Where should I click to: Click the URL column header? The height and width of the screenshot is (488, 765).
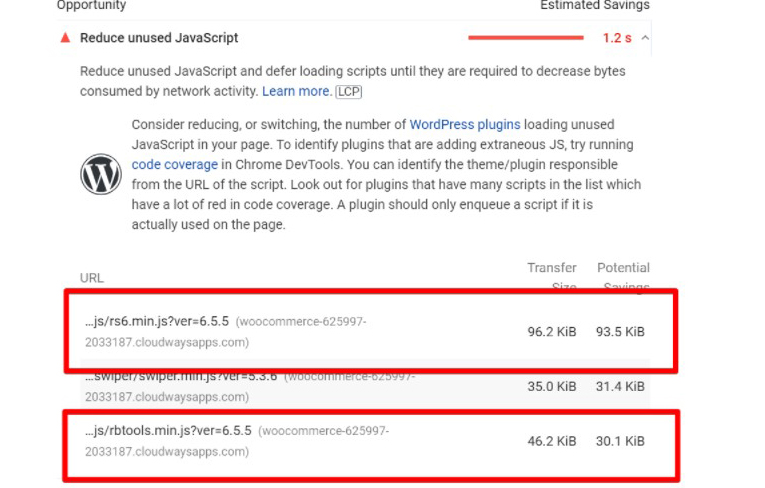pyautogui.click(x=92, y=278)
